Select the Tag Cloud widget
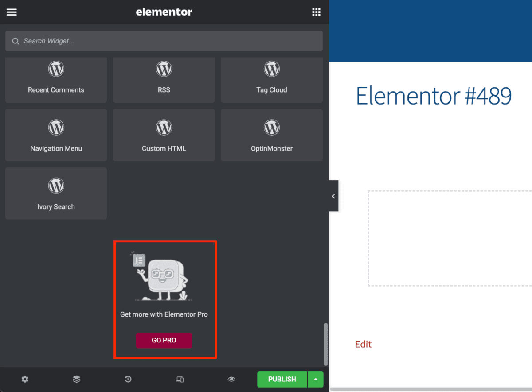532x392 pixels. pyautogui.click(x=272, y=80)
